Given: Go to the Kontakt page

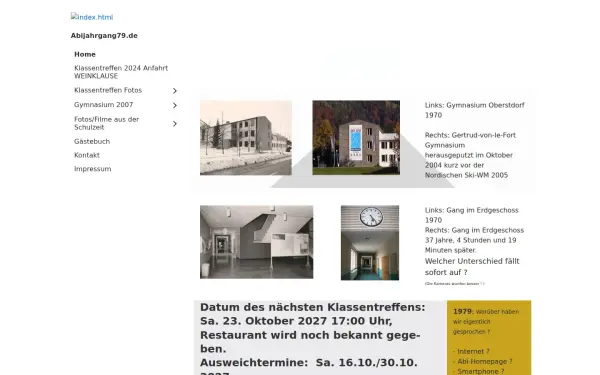Looking at the screenshot, I should 87,155.
